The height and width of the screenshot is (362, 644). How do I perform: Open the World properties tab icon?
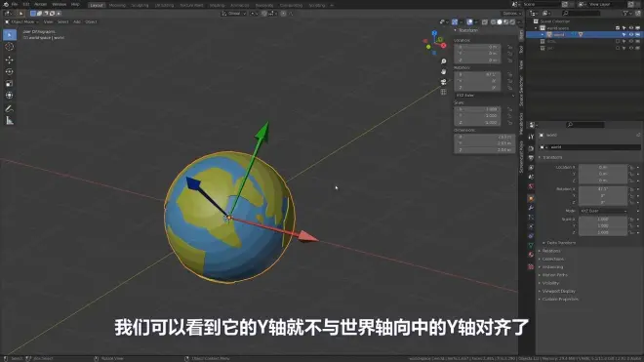(x=531, y=186)
